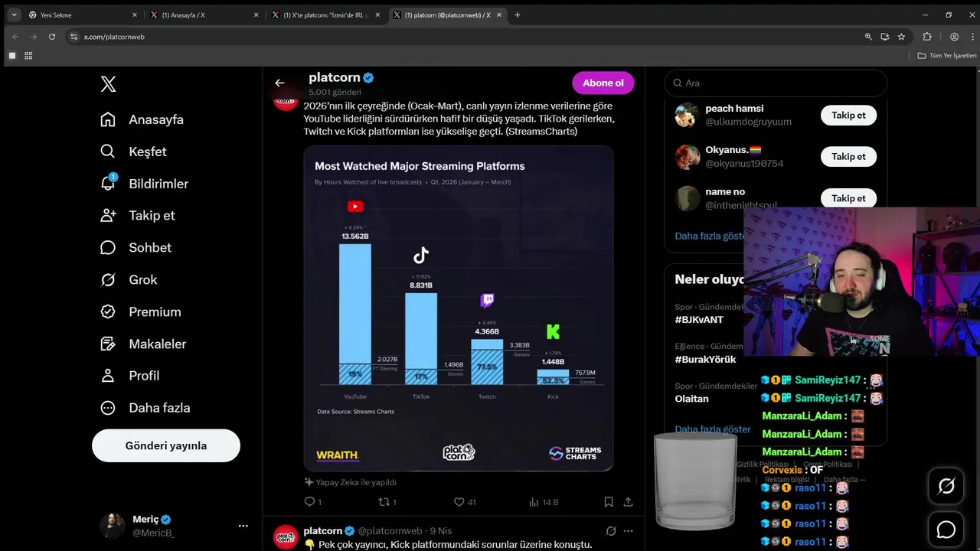Click @platcornweb handle on the 9 Nis post
The width and height of the screenshot is (980, 551).
pos(390,530)
